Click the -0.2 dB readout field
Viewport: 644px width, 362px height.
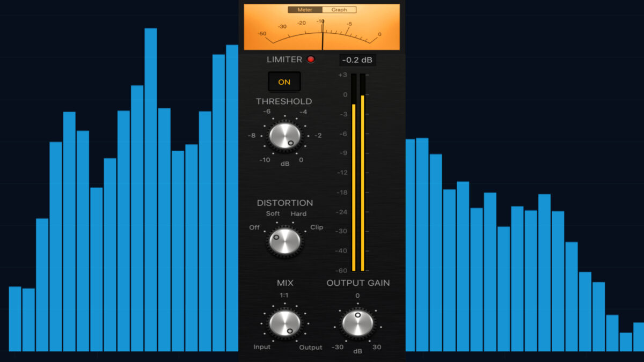tap(357, 60)
